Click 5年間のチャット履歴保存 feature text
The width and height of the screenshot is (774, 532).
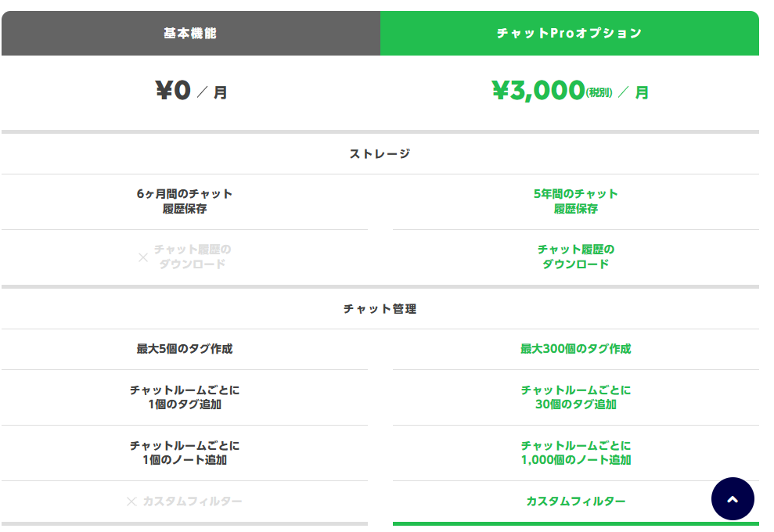[x=576, y=201]
